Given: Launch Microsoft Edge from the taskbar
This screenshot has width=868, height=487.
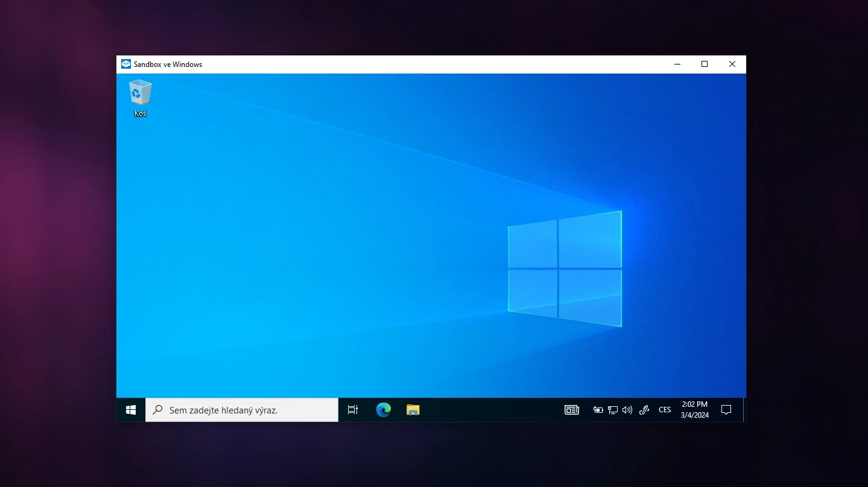Looking at the screenshot, I should pyautogui.click(x=383, y=410).
